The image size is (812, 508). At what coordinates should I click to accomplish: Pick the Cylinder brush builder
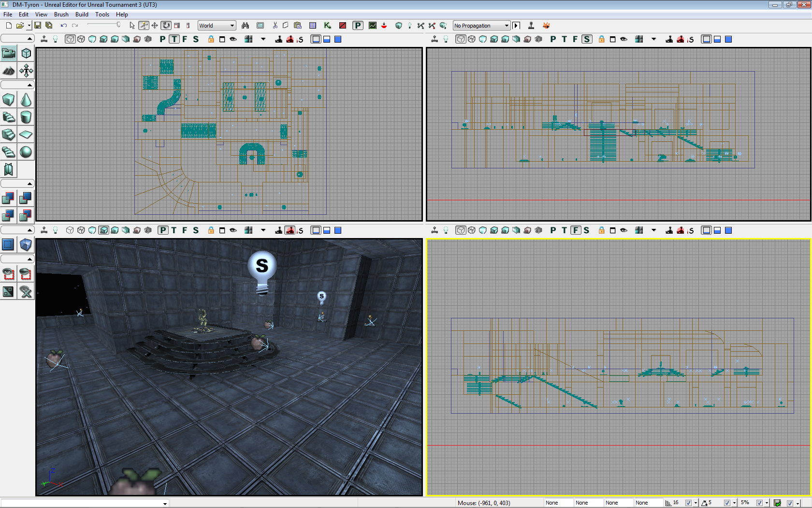tap(26, 117)
